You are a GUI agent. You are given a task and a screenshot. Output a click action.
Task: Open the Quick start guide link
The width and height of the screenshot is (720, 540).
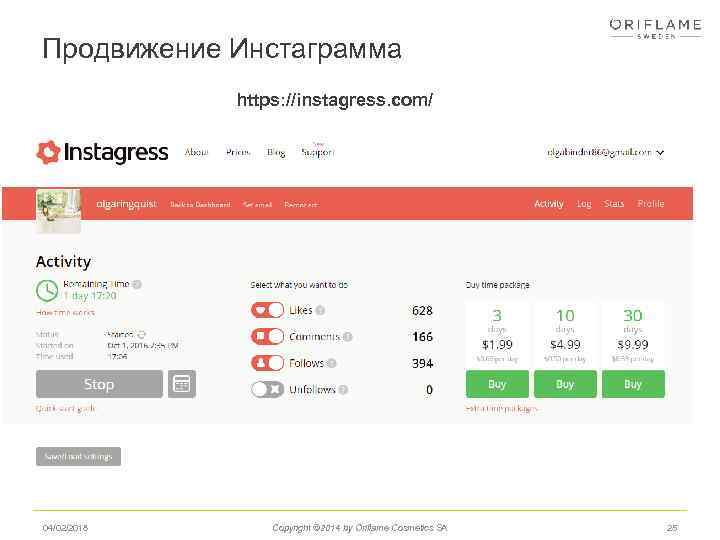pyautogui.click(x=66, y=408)
